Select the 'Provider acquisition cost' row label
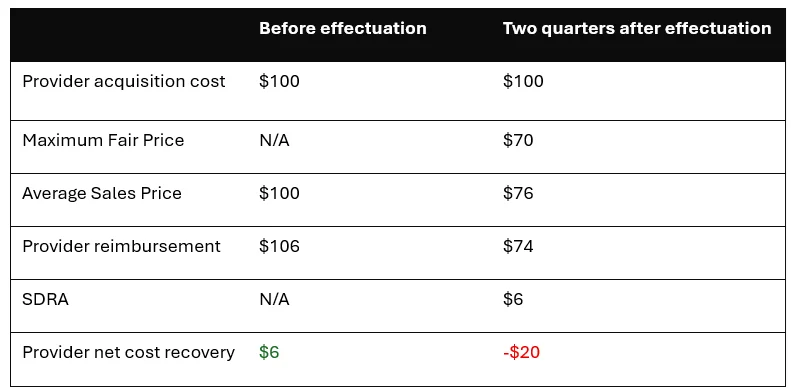791x389 pixels. pyautogui.click(x=124, y=81)
